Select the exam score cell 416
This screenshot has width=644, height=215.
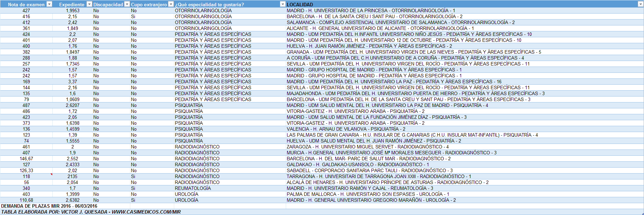pos(26,16)
